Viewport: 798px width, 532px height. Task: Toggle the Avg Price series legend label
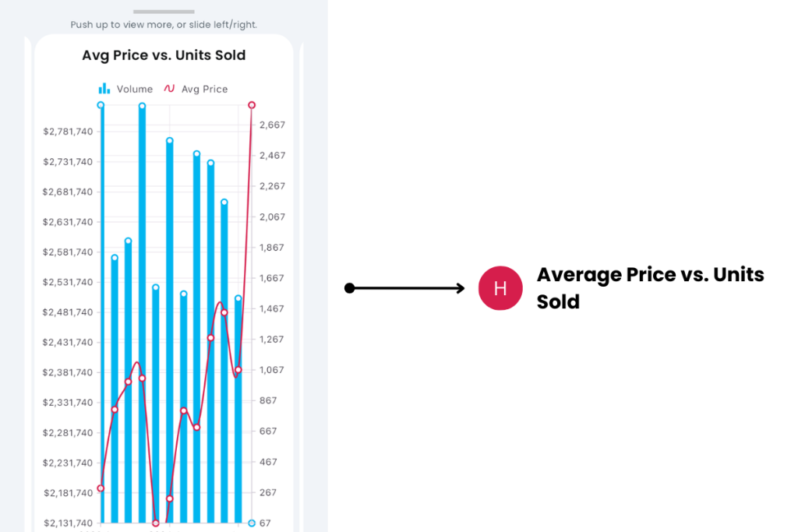204,90
